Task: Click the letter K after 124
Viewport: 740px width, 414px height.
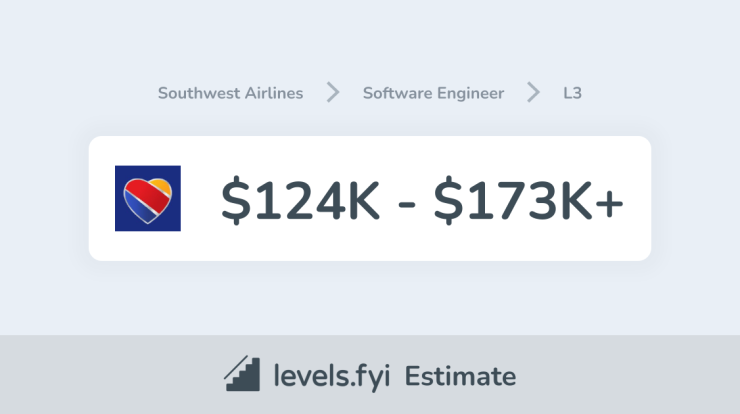Action: coord(364,201)
